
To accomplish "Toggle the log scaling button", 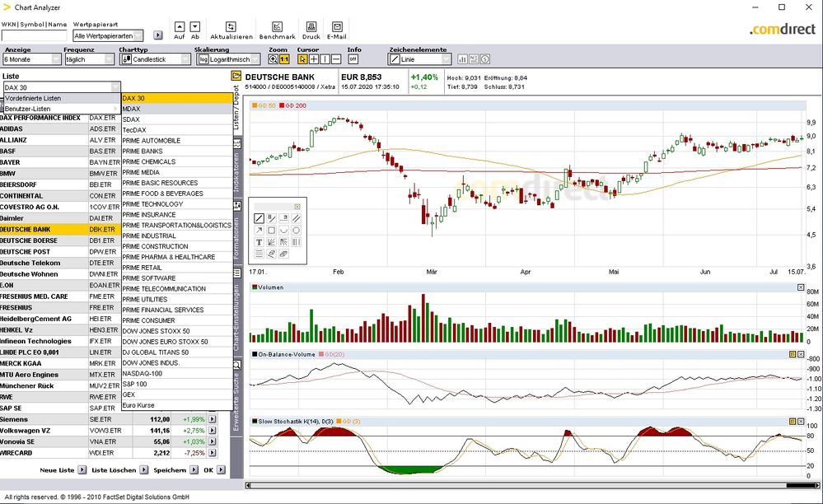I will pyautogui.click(x=203, y=59).
